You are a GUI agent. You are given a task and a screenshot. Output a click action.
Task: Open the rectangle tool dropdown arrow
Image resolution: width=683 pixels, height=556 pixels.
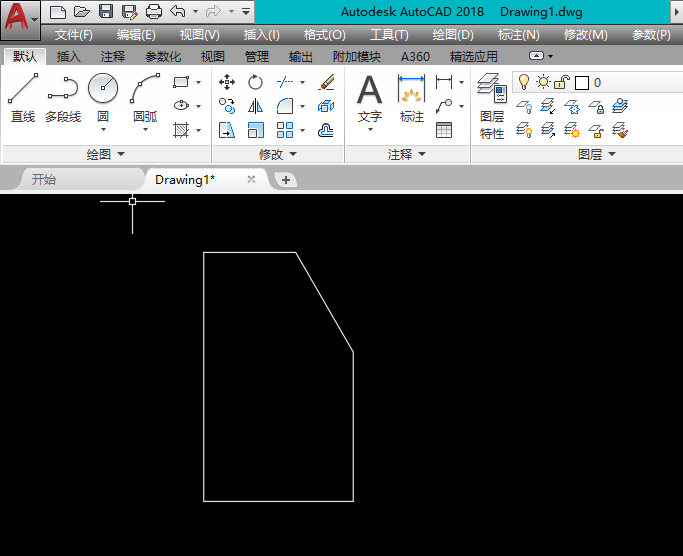pos(198,82)
